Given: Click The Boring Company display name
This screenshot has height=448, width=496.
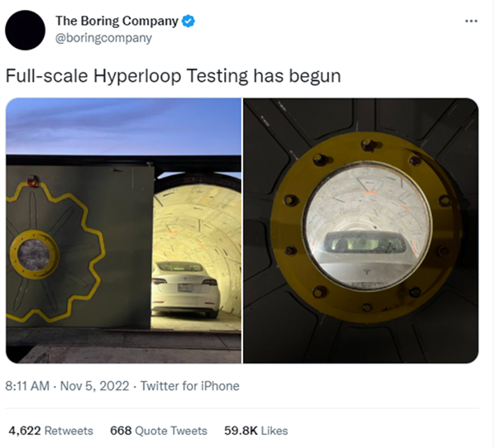Looking at the screenshot, I should pyautogui.click(x=117, y=21).
